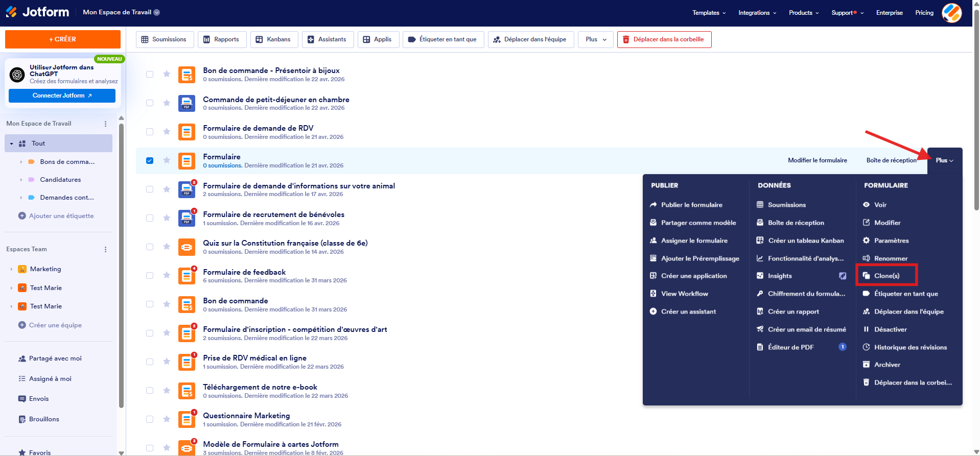980x456 pixels.
Task: Open the Mon Espace de Travail options menu
Action: pyautogui.click(x=106, y=124)
